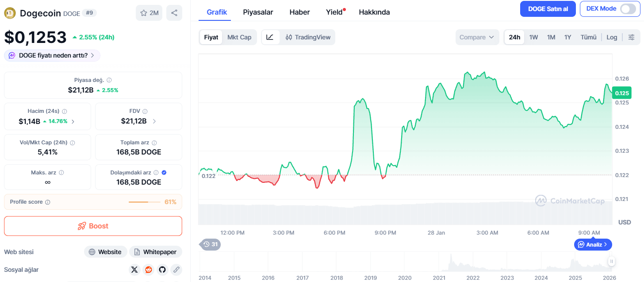Add Dogecoin to watchlist star button
Viewport: 644px width, 282px height.
point(149,13)
